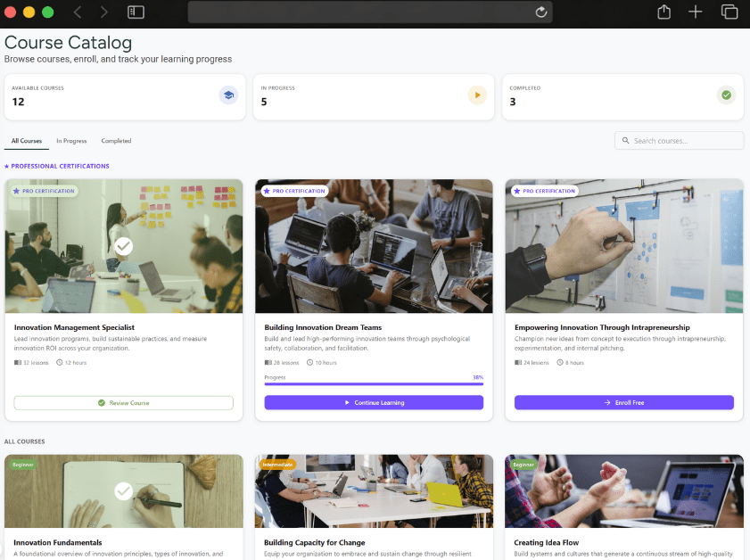Click the 38% progress bar

pos(374,383)
